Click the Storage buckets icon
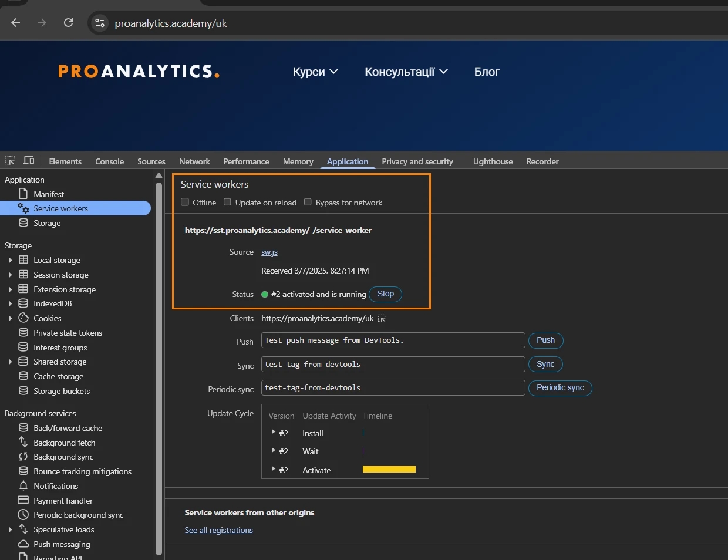This screenshot has height=560, width=728. 23,391
